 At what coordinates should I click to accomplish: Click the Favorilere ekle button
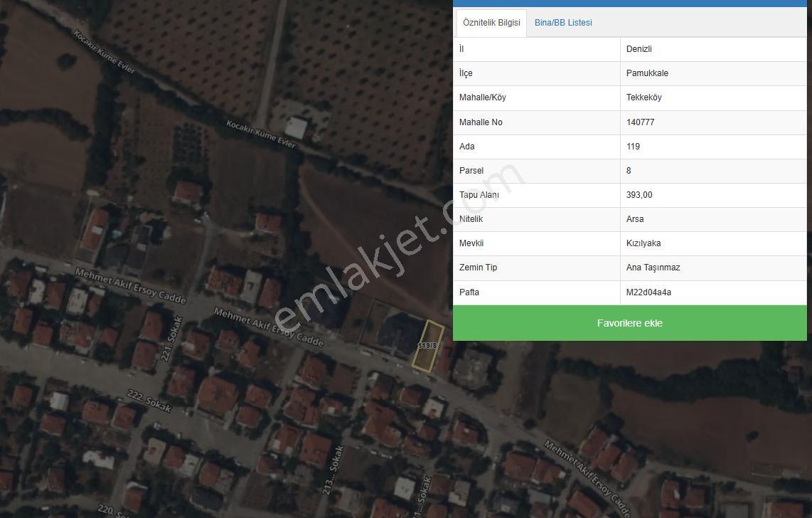[630, 323]
